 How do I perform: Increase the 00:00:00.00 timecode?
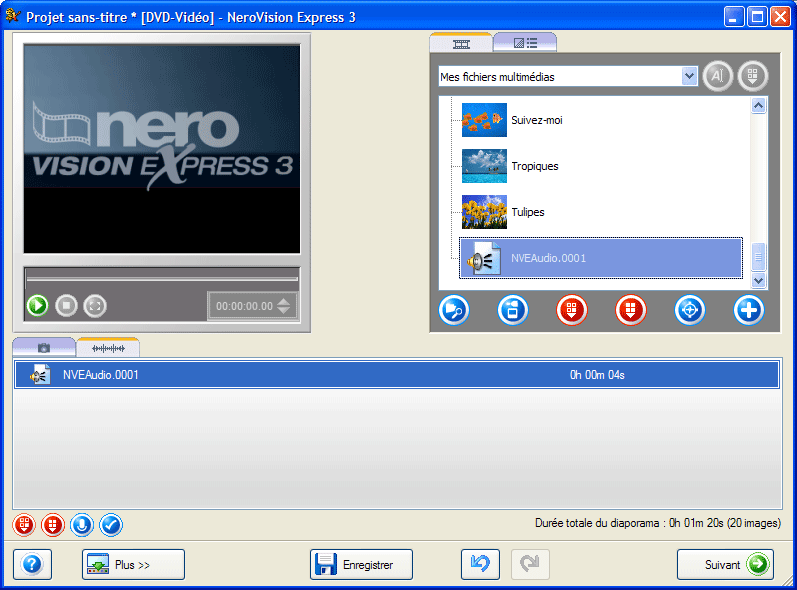[284, 301]
